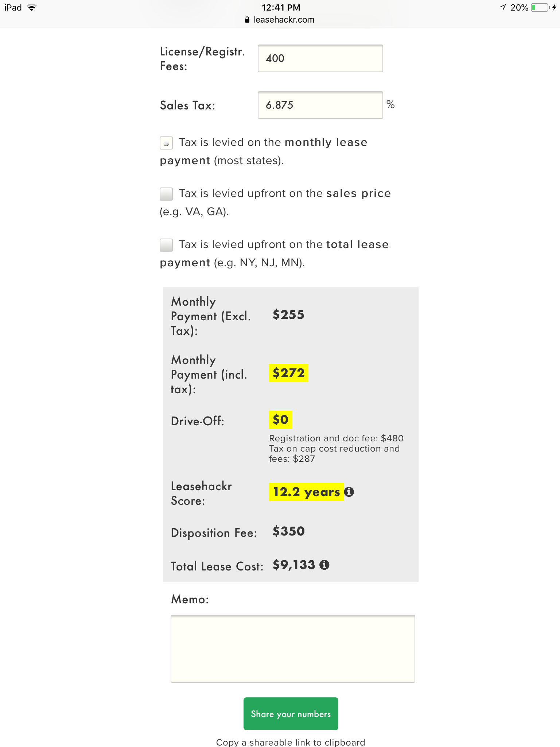The width and height of the screenshot is (560, 747).
Task: Click the License/Registr. Fees input field
Action: (x=320, y=58)
